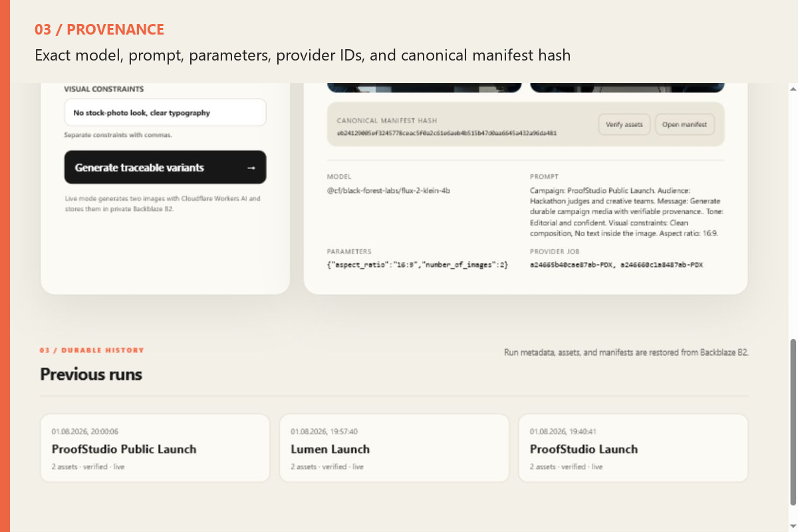The width and height of the screenshot is (798, 532).
Task: Open the Lumen Launch previous run
Action: [394, 448]
